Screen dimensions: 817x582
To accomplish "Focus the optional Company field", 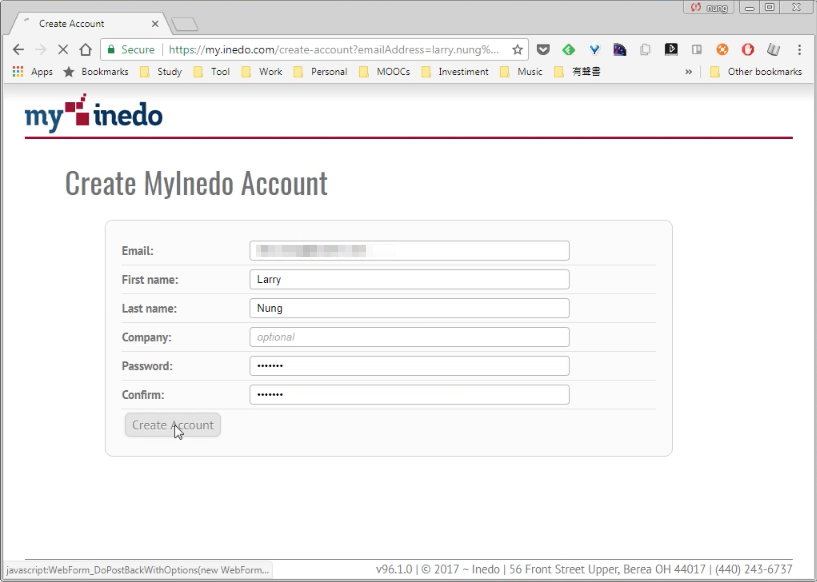I will [409, 337].
